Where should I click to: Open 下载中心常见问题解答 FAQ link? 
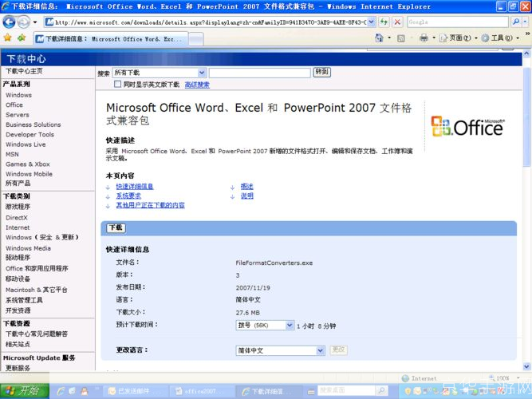37,334
